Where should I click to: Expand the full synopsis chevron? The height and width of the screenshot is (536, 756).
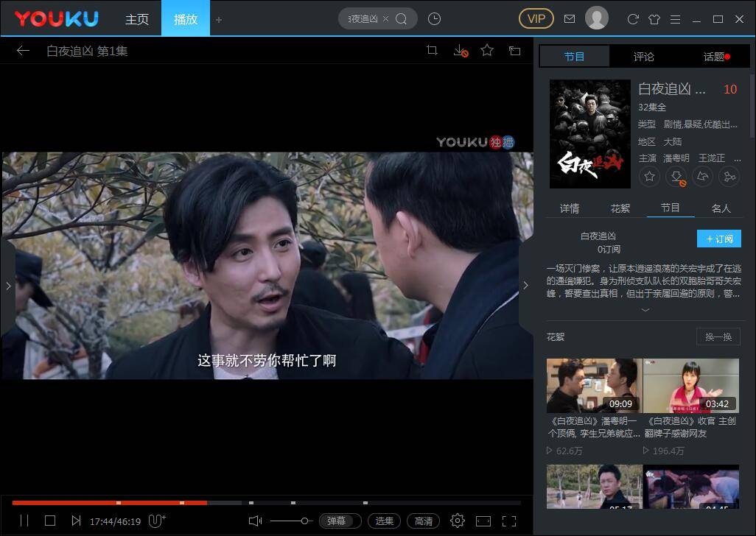coord(645,310)
